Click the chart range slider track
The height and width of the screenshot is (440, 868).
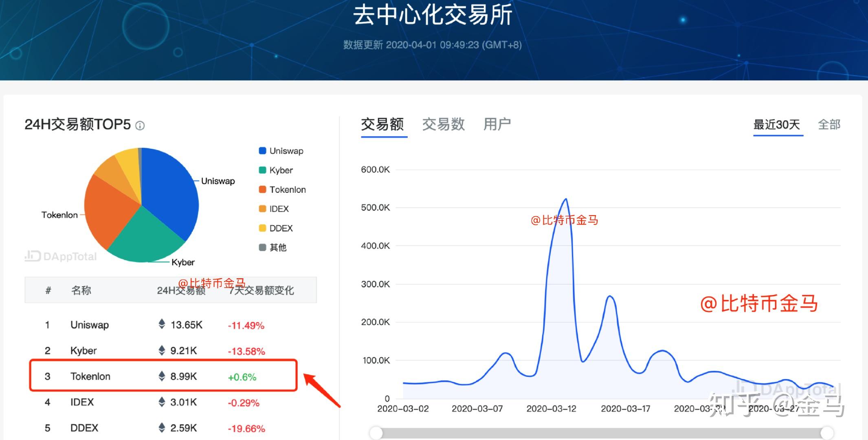[x=602, y=433]
